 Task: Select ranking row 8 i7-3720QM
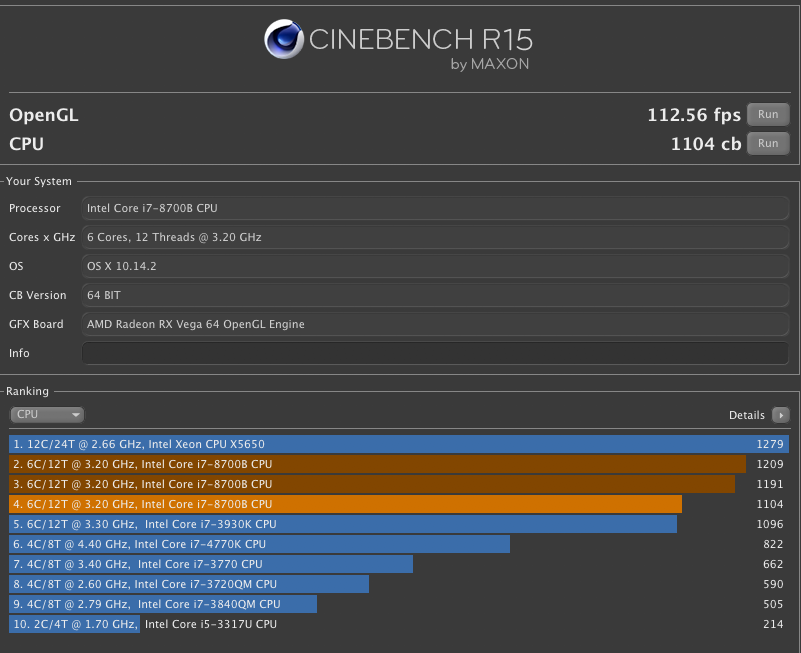(399, 584)
